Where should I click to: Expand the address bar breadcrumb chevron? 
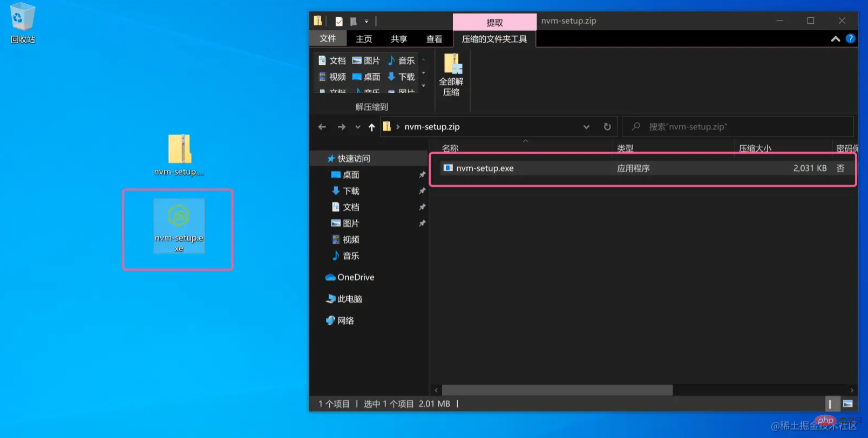[398, 127]
